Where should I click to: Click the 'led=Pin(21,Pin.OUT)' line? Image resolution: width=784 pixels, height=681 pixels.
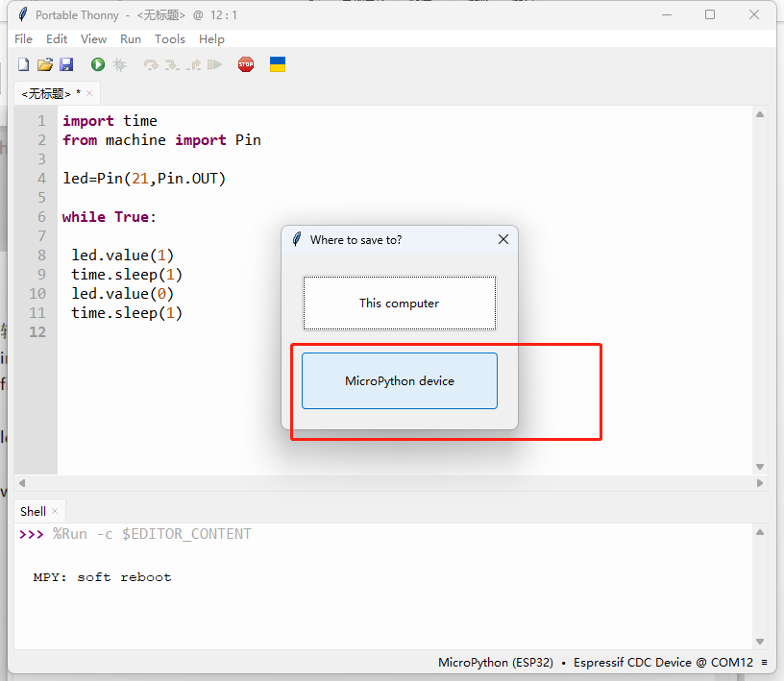point(144,179)
